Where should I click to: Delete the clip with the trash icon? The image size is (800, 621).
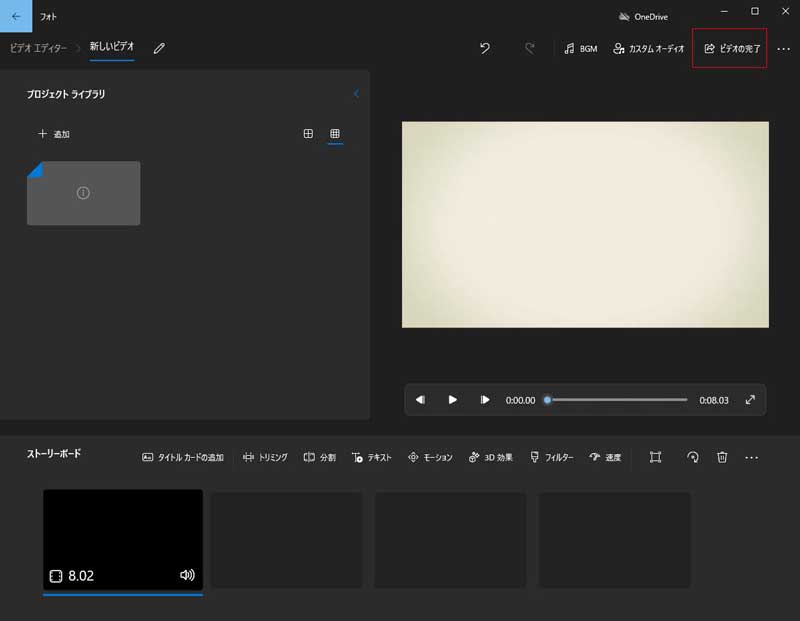pos(722,457)
